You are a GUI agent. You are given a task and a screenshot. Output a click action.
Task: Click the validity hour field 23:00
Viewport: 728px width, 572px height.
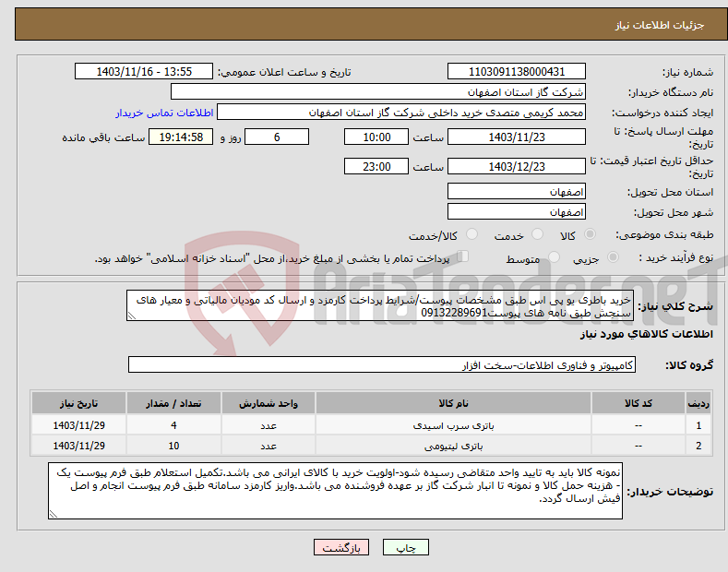(x=376, y=166)
